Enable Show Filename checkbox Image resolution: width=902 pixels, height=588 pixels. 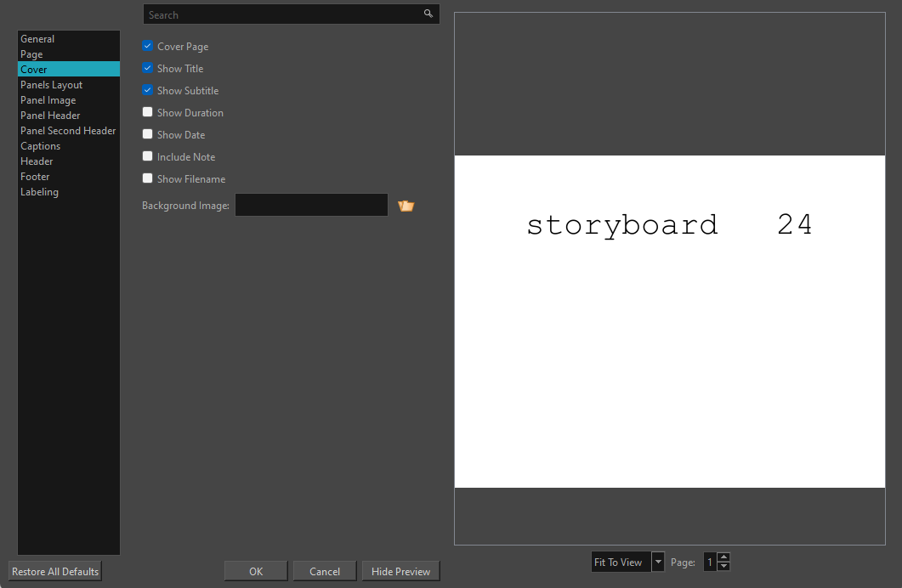pos(147,178)
